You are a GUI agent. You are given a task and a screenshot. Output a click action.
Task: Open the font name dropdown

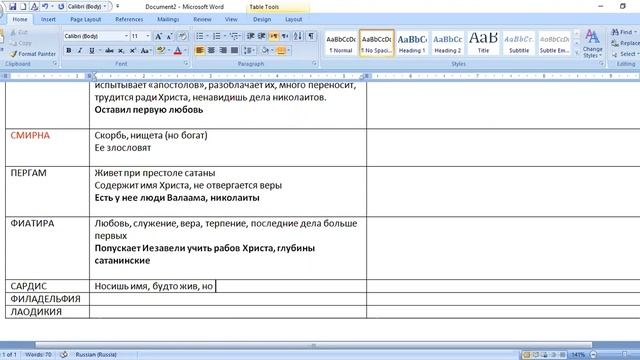126,36
